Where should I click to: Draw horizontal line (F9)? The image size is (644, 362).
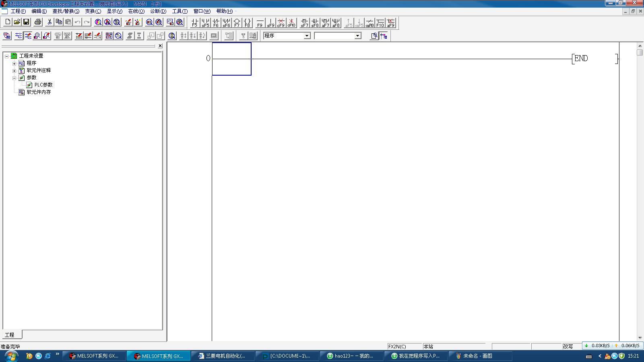coord(260,23)
